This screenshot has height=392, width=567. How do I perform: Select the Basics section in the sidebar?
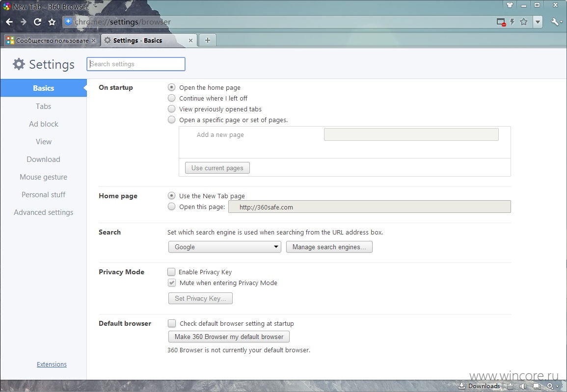pyautogui.click(x=43, y=88)
